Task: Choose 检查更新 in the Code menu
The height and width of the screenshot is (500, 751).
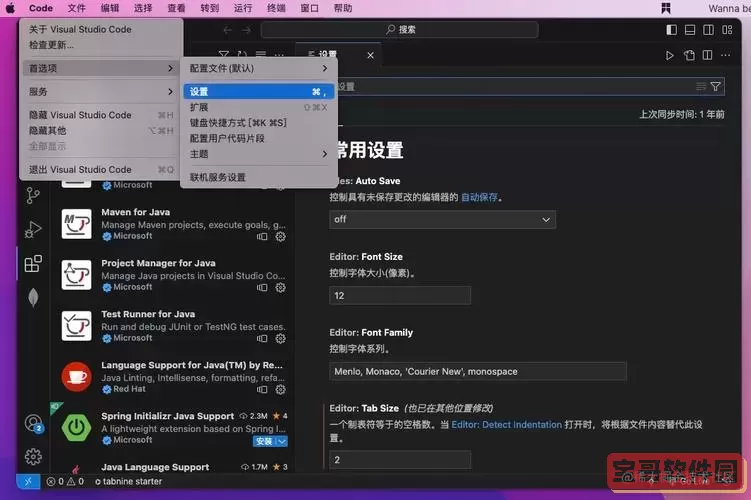Action: point(101,45)
